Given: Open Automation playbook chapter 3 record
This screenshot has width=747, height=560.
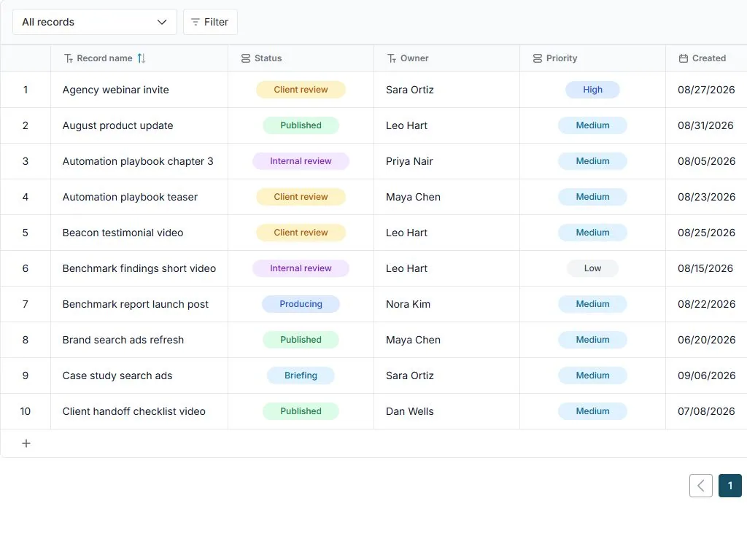Looking at the screenshot, I should (x=138, y=161).
